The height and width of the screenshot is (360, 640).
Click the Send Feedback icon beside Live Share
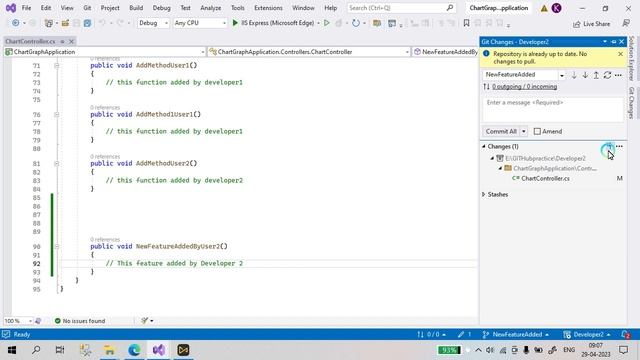click(x=626, y=24)
